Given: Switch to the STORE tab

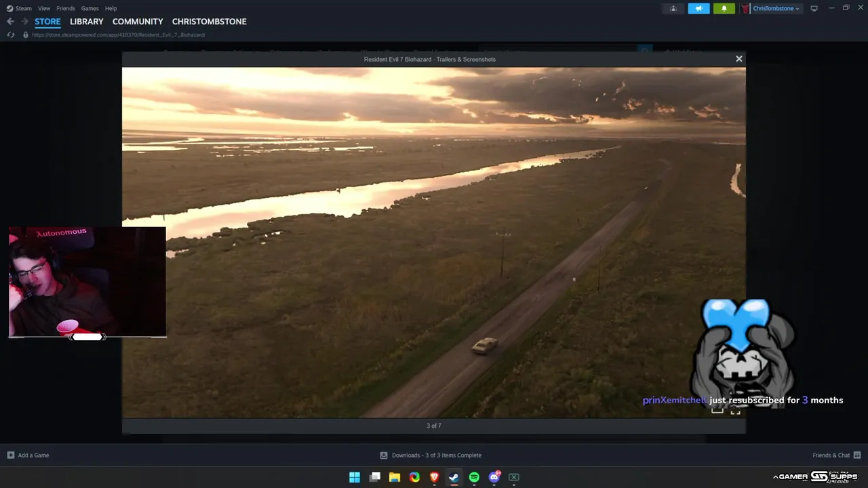Looking at the screenshot, I should pos(47,22).
